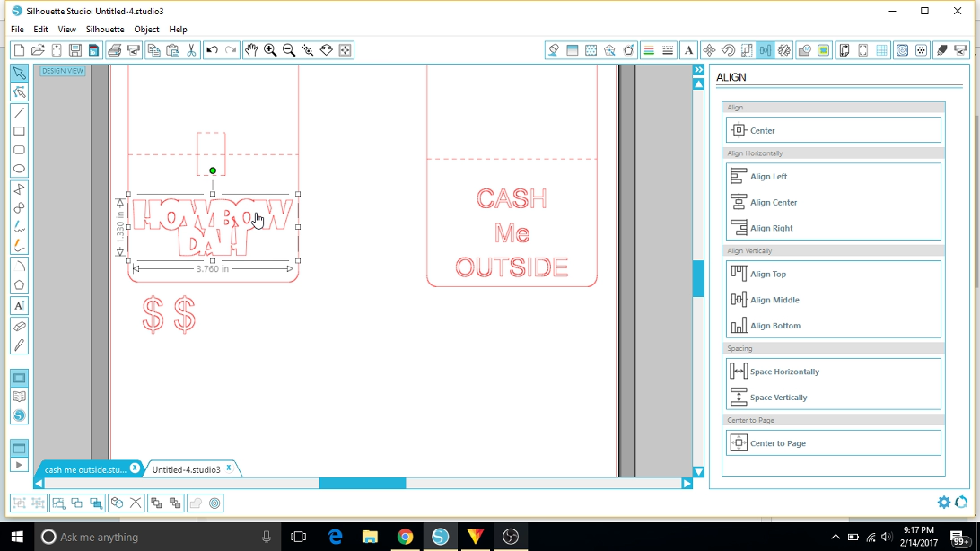Screen dimensions: 980x551
Task: Open the Help menu
Action: click(x=178, y=30)
